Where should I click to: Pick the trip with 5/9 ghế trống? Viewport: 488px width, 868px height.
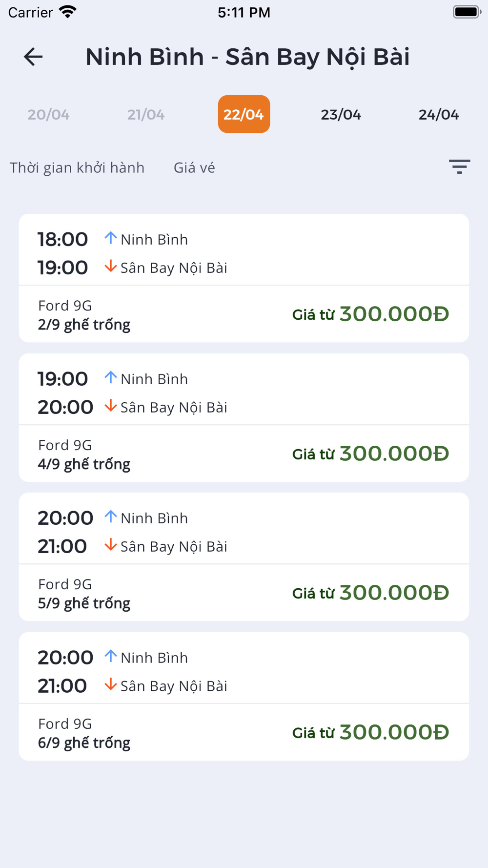coord(244,557)
